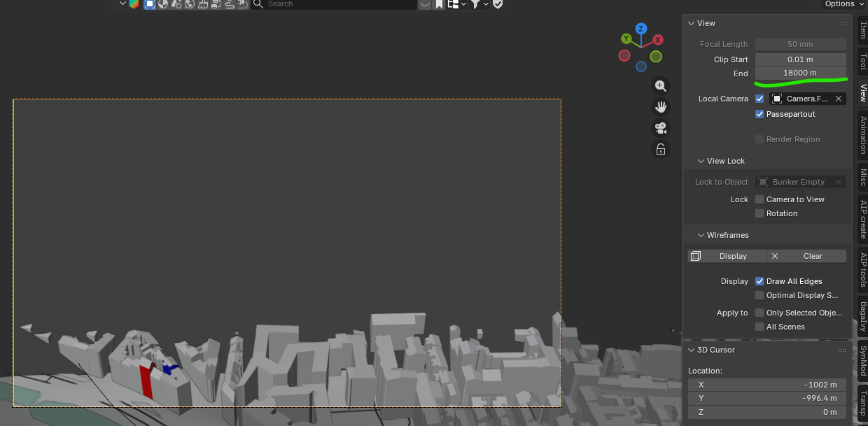
Task: Switch to the Item sidebar tab
Action: (x=862, y=30)
